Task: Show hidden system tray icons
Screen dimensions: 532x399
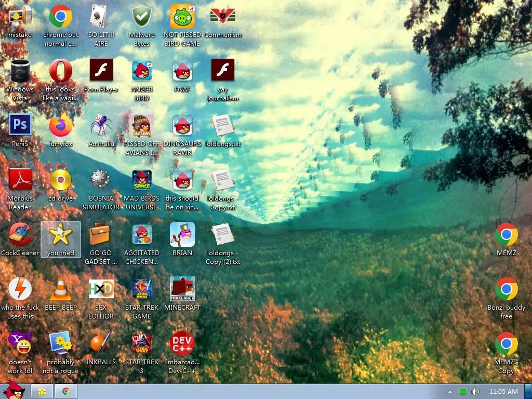Action: [x=450, y=392]
